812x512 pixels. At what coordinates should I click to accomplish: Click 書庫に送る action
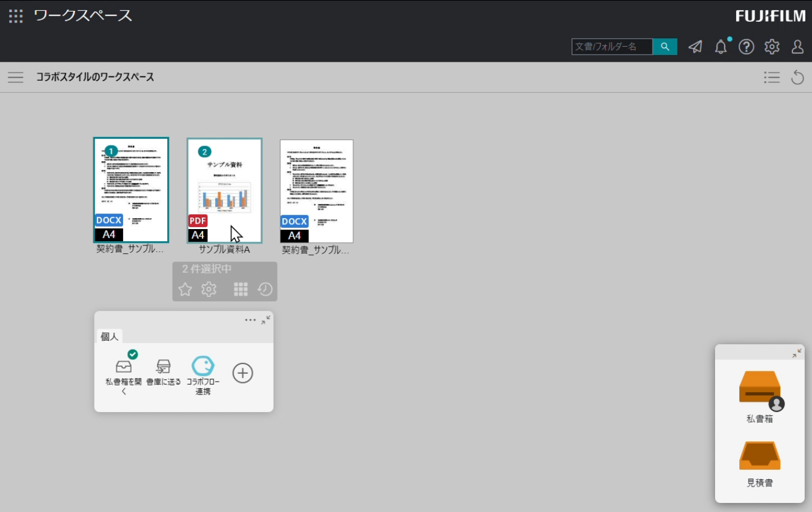[164, 371]
